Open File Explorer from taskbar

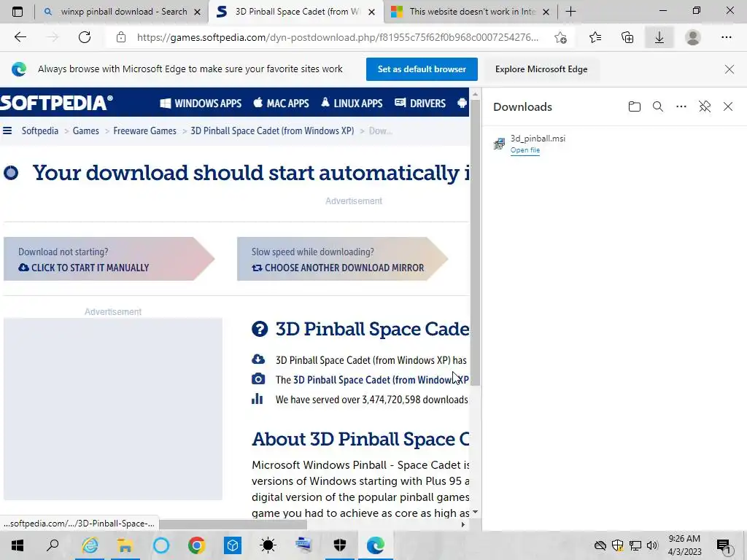[x=125, y=545]
